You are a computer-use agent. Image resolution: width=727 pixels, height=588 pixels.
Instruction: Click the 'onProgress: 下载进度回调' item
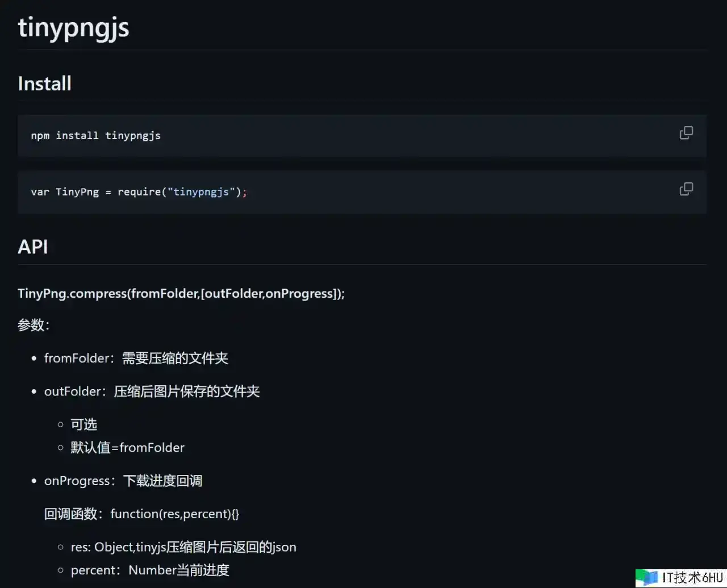[x=123, y=481]
